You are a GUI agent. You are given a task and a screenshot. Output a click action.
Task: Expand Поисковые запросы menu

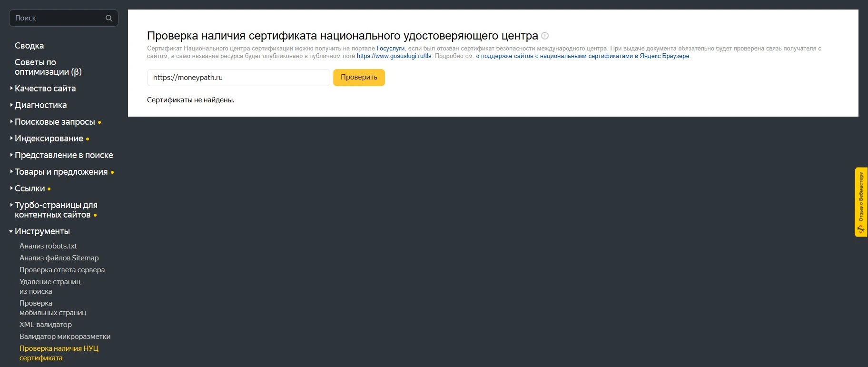(55, 122)
